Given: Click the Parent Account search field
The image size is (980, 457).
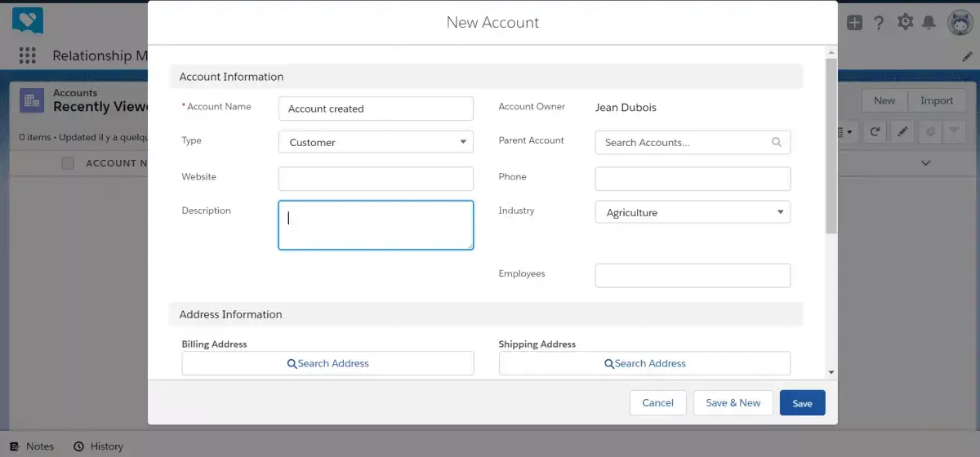Looking at the screenshot, I should [x=693, y=142].
